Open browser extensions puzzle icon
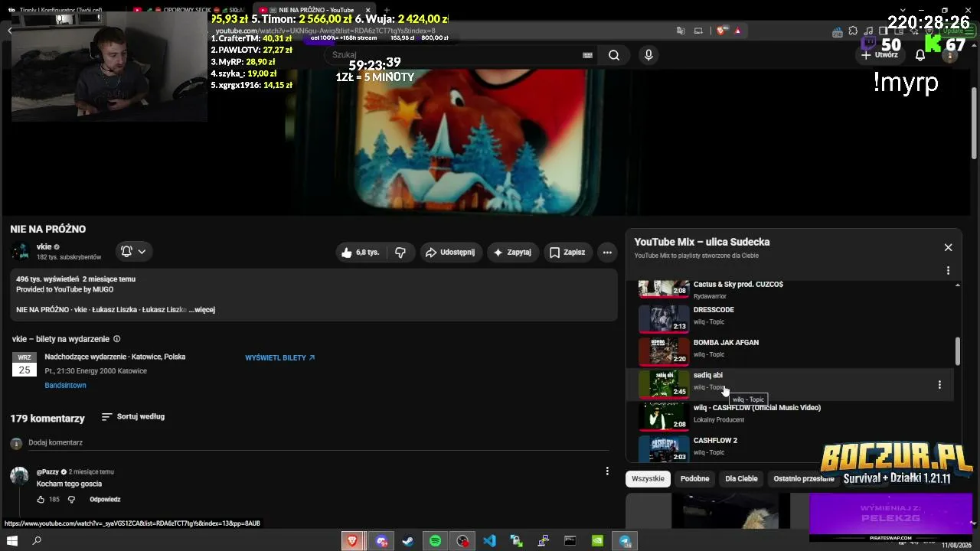 tap(853, 31)
